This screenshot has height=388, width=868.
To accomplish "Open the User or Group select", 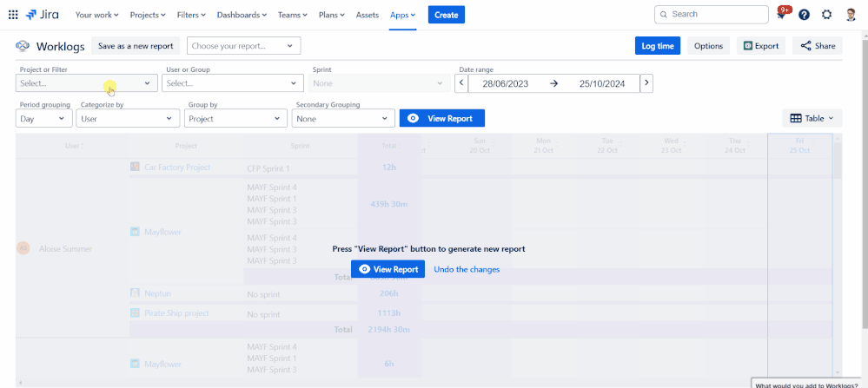I will pyautogui.click(x=233, y=83).
